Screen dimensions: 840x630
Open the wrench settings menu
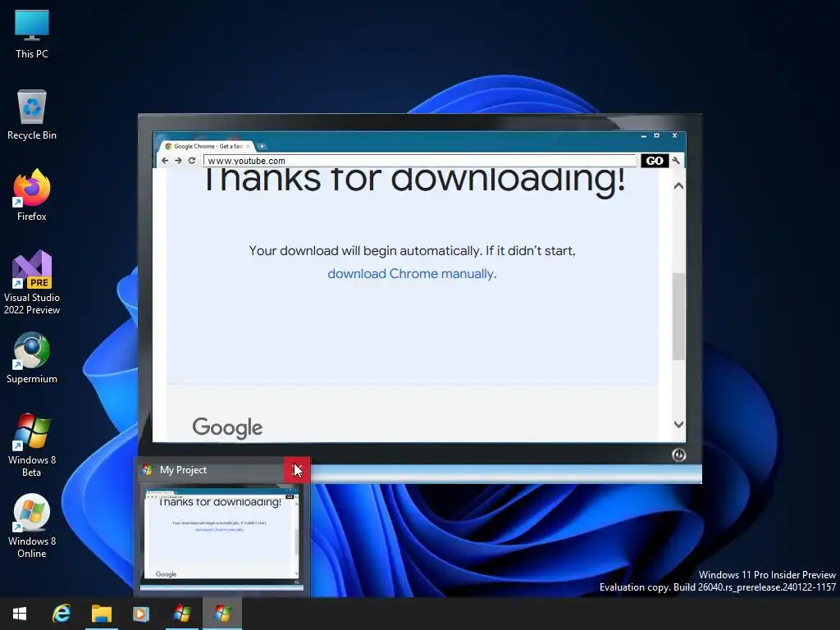pyautogui.click(x=676, y=160)
